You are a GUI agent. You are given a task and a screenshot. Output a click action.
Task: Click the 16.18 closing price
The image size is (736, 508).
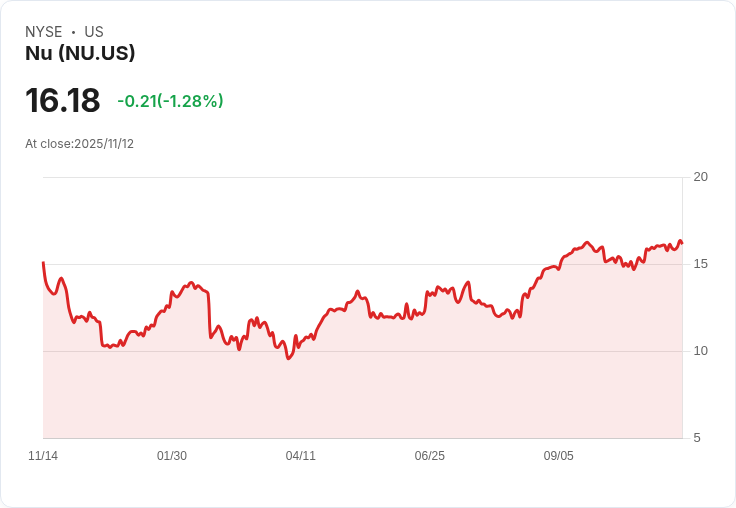pos(62,101)
